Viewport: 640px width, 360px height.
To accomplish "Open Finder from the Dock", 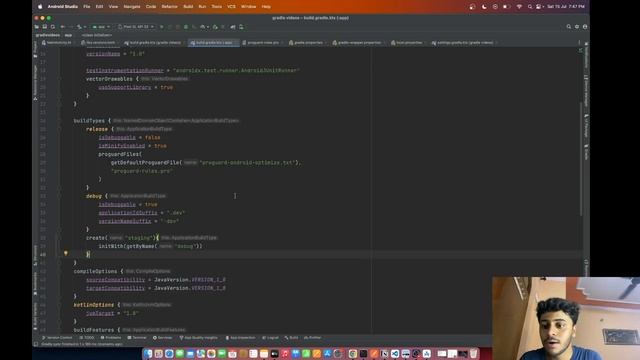I will [x=148, y=353].
